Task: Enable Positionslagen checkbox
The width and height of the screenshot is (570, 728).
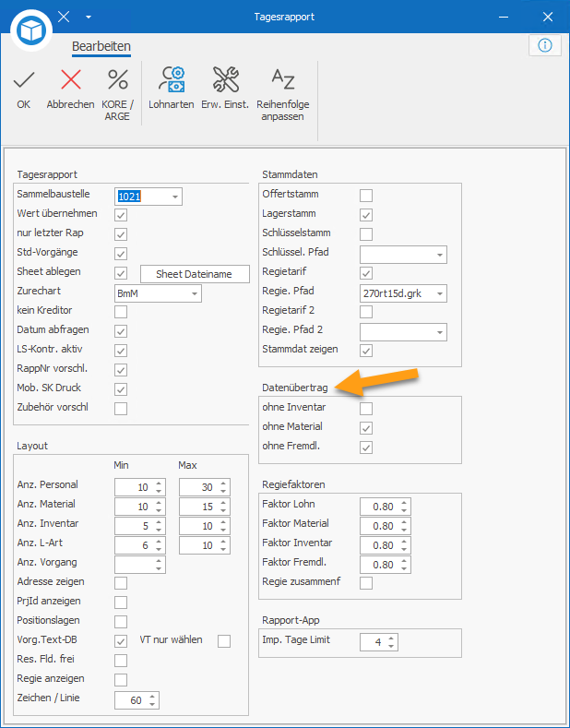Action: 121,622
